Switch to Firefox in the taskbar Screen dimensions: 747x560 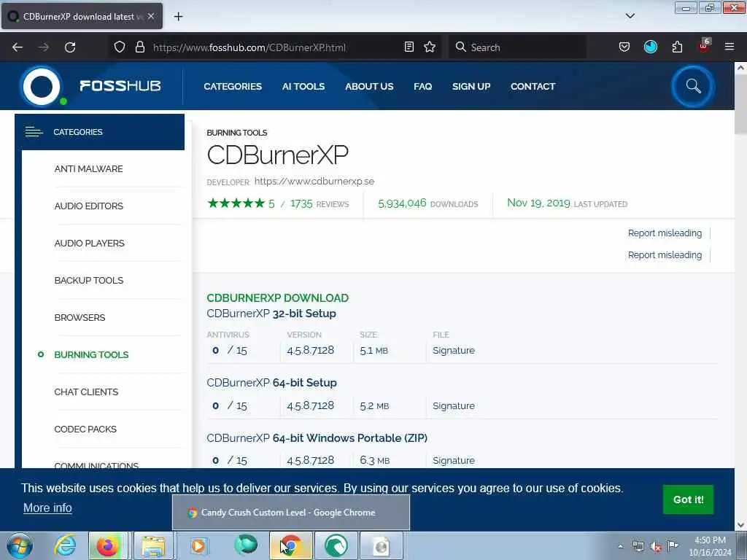108,545
